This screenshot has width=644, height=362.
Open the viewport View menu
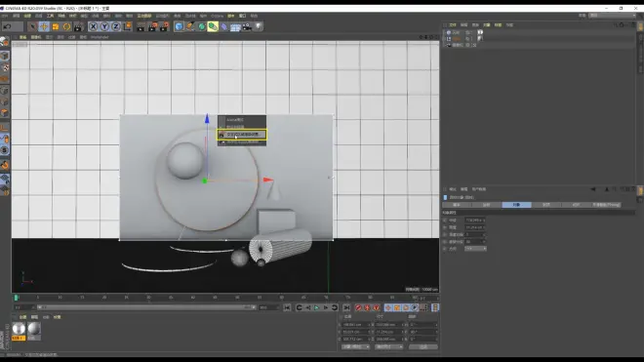point(23,37)
